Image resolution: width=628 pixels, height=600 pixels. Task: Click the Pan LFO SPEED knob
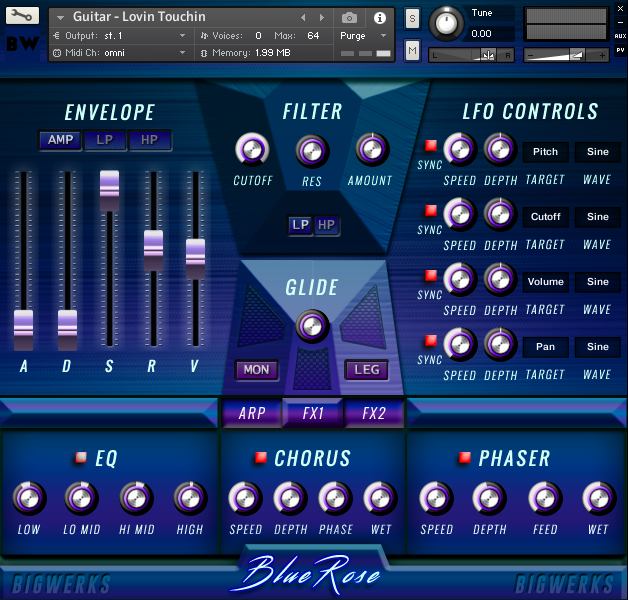tap(460, 344)
